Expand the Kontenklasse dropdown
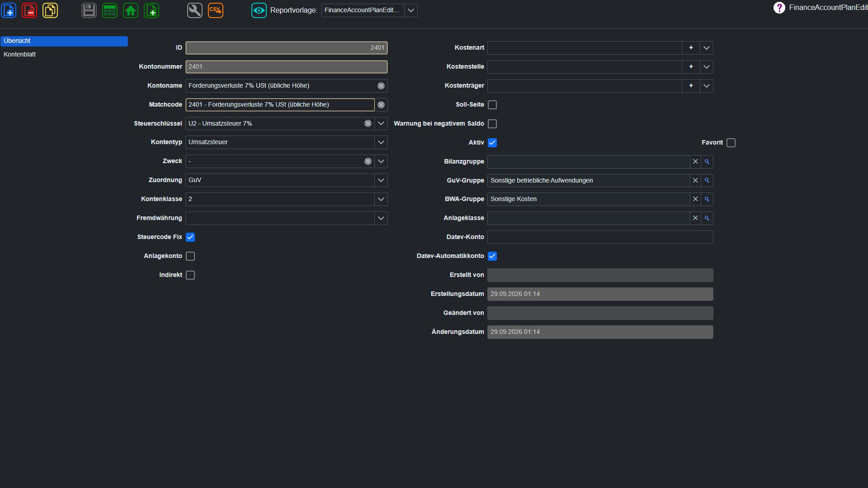 click(x=381, y=199)
